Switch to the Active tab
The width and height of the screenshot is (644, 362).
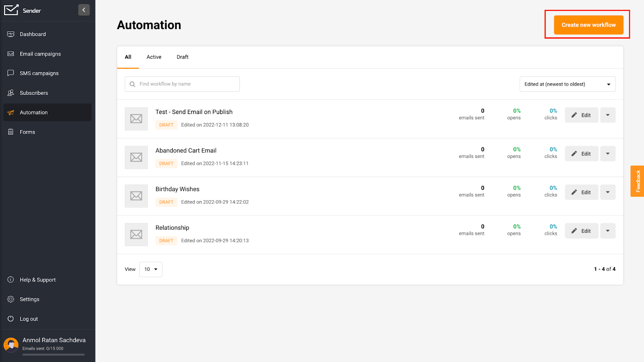tap(154, 57)
